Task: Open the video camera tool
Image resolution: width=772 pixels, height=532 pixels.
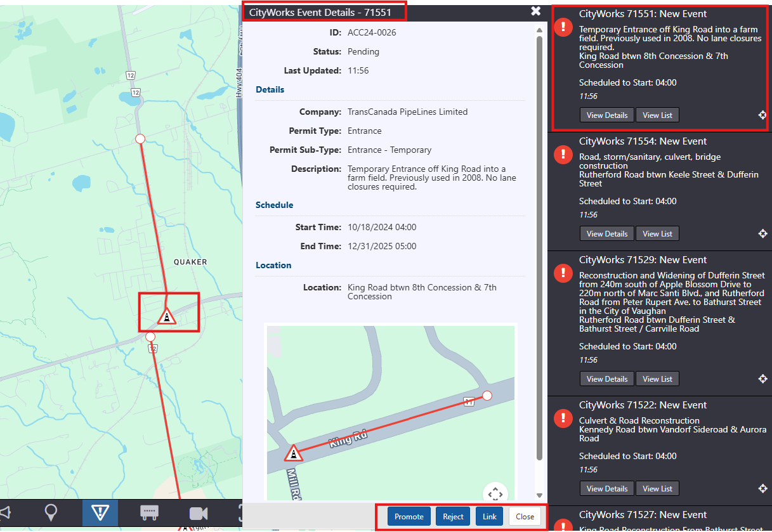Action: pos(199,512)
